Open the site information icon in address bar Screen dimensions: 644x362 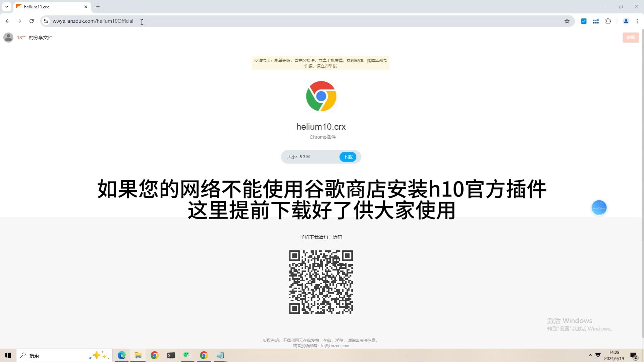[x=46, y=21]
